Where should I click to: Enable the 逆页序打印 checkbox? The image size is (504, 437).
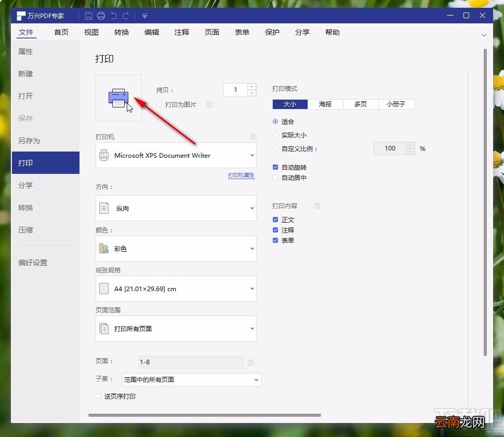(x=98, y=396)
